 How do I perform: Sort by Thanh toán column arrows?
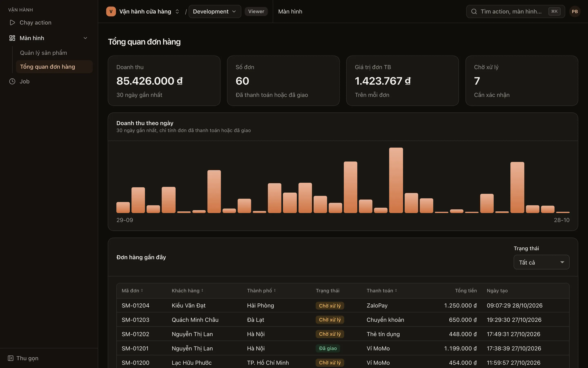pyautogui.click(x=396, y=290)
